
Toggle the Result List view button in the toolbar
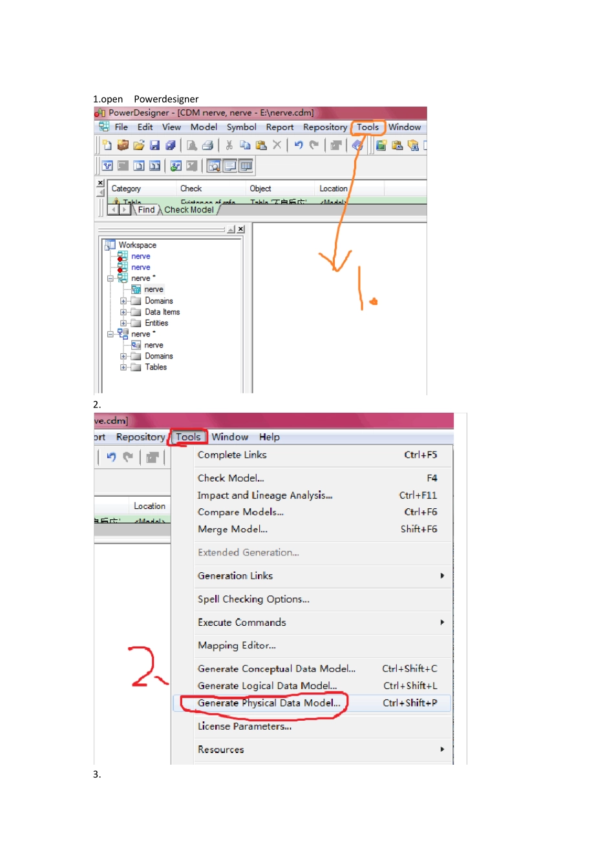[246, 166]
